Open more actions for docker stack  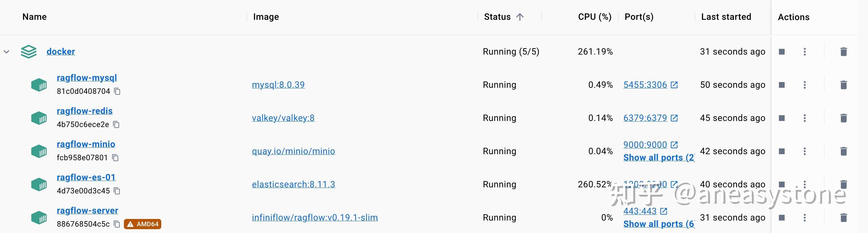805,51
